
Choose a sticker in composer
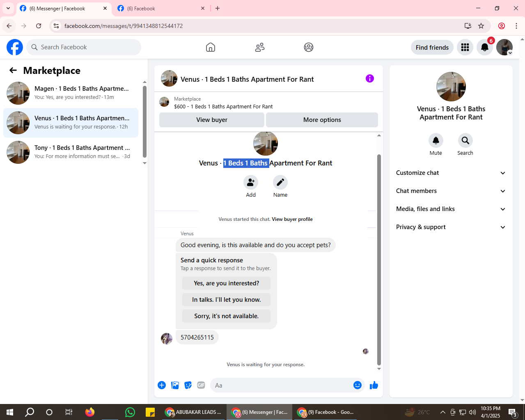(x=188, y=385)
